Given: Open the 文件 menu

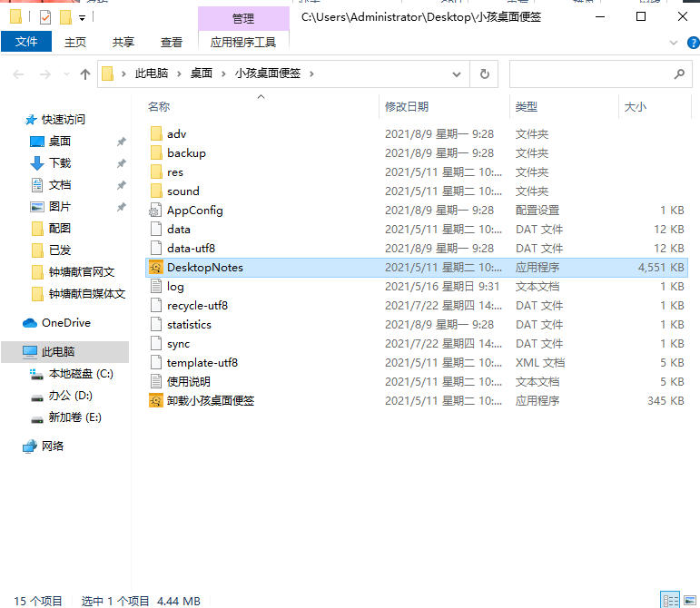Looking at the screenshot, I should (x=26, y=42).
